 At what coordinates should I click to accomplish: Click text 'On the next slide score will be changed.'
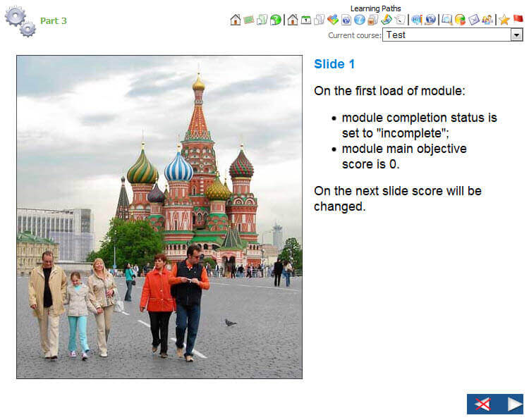(x=397, y=199)
